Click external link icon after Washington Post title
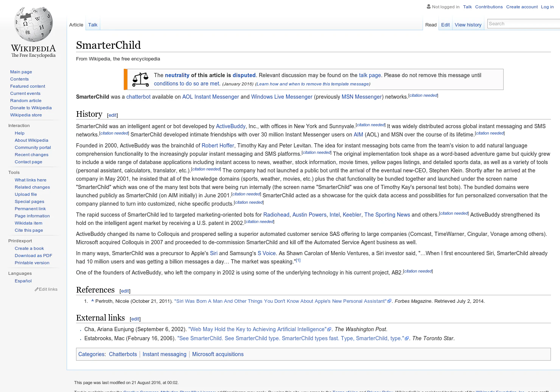This screenshot has height=392, width=560. pyautogui.click(x=329, y=329)
